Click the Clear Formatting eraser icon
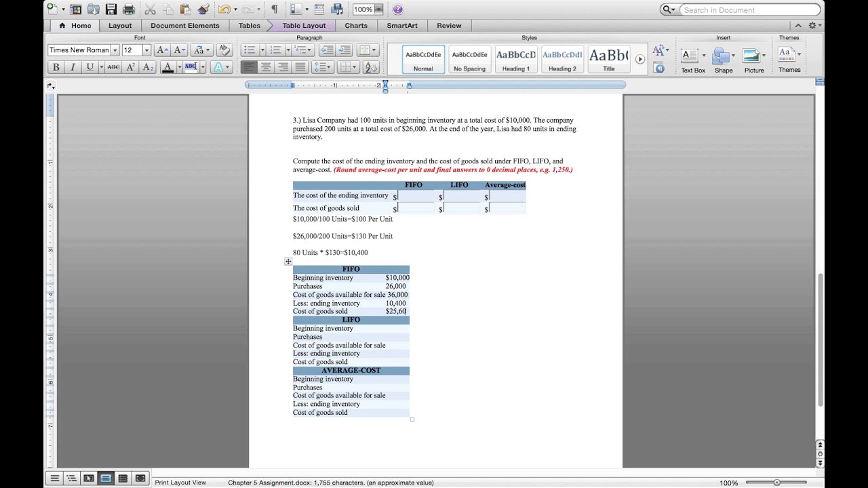Viewport: 868px width, 488px height. tap(224, 50)
